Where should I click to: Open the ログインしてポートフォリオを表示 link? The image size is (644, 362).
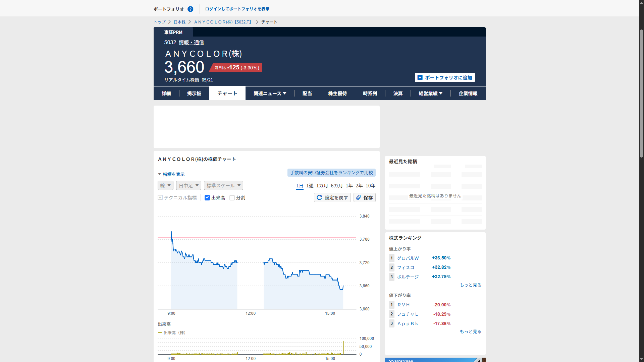click(237, 9)
